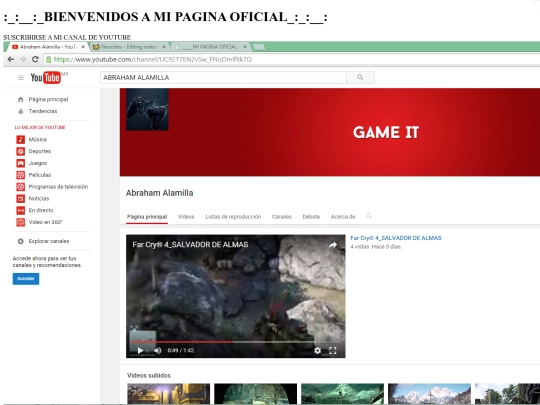Open video settings gear
540x405 pixels.
[x=318, y=351]
